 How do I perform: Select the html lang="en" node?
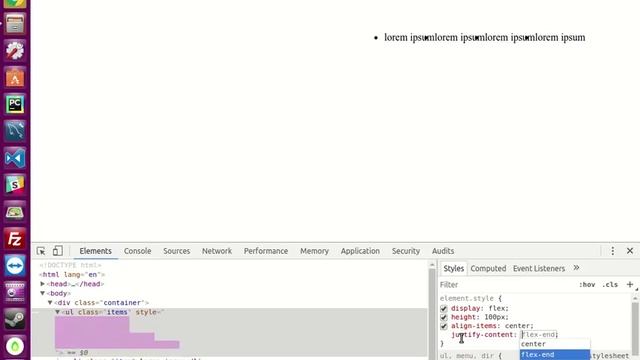71,274
